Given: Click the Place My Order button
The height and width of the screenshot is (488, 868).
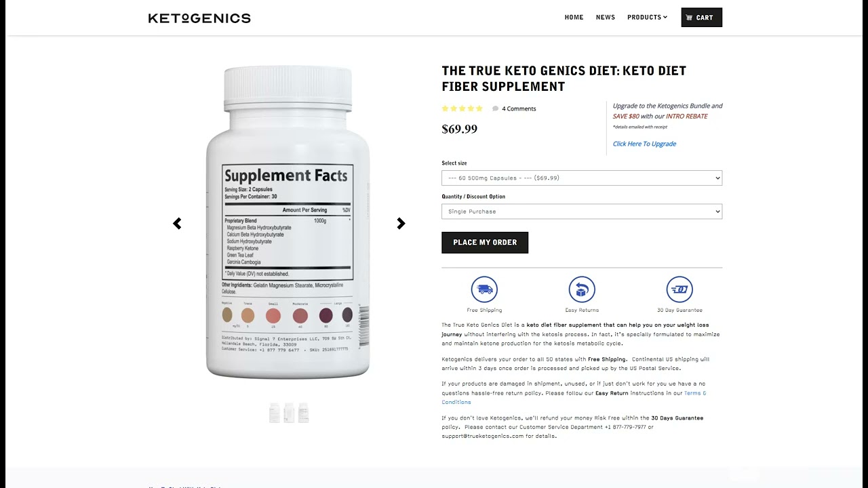Looking at the screenshot, I should pos(485,243).
